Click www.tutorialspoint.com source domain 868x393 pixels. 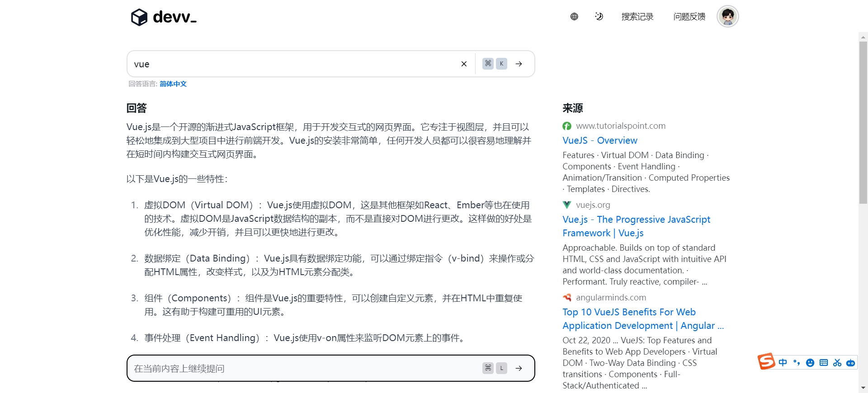621,126
